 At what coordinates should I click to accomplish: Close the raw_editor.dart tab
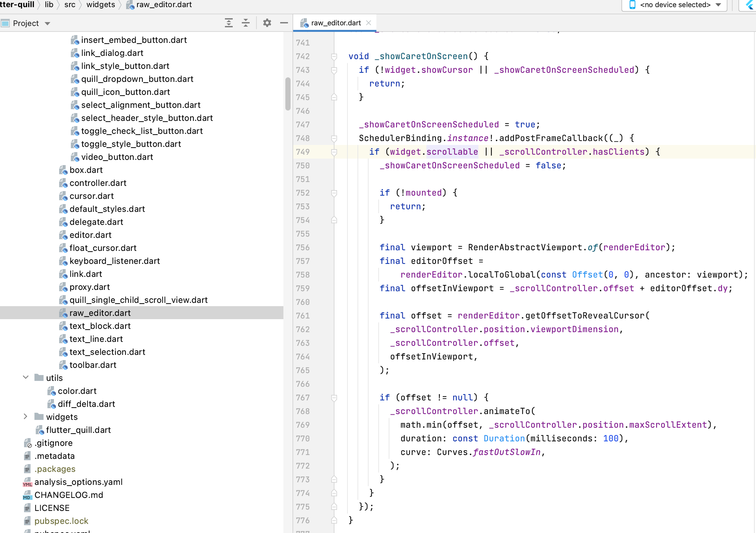click(x=369, y=23)
